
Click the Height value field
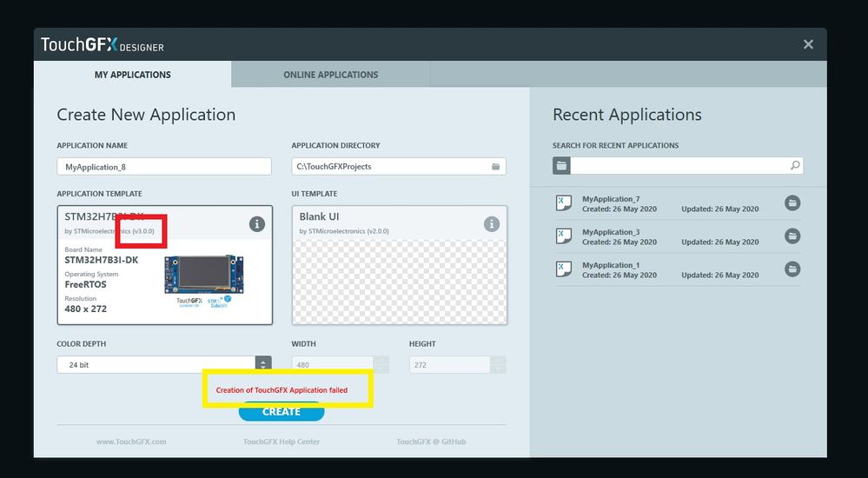coord(450,364)
